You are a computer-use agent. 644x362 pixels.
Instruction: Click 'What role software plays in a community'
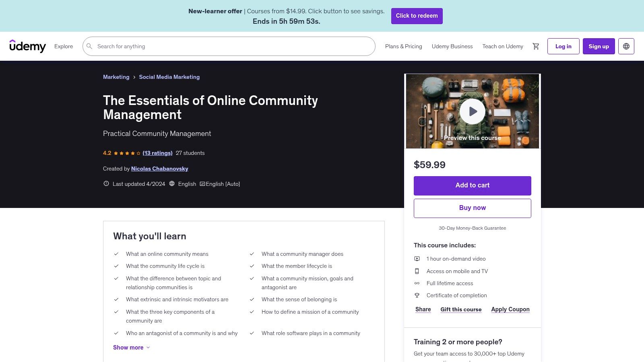tap(311, 333)
